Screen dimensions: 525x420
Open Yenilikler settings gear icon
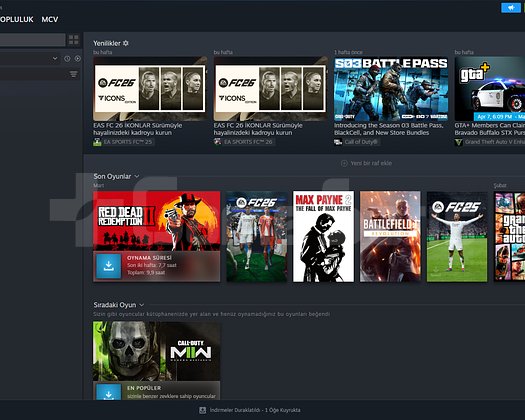126,43
